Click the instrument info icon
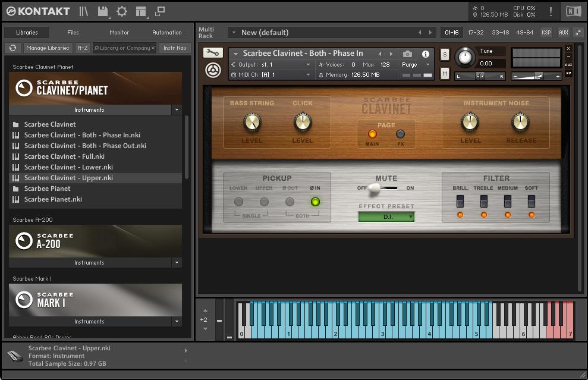 [x=425, y=54]
